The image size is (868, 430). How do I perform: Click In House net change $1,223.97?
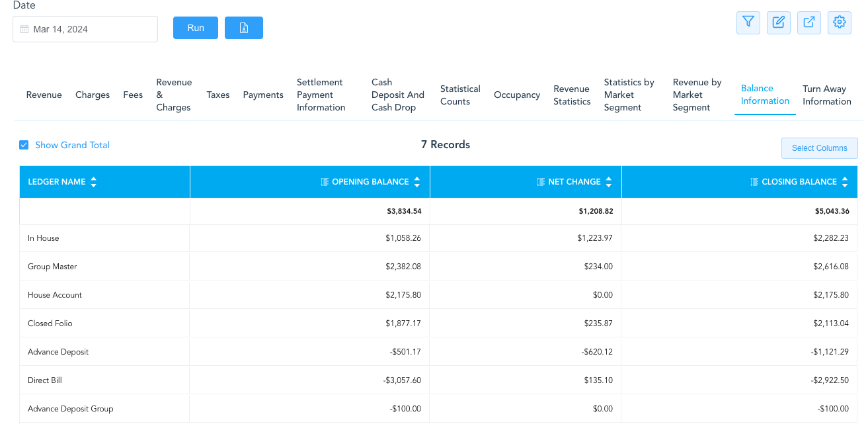click(x=595, y=238)
